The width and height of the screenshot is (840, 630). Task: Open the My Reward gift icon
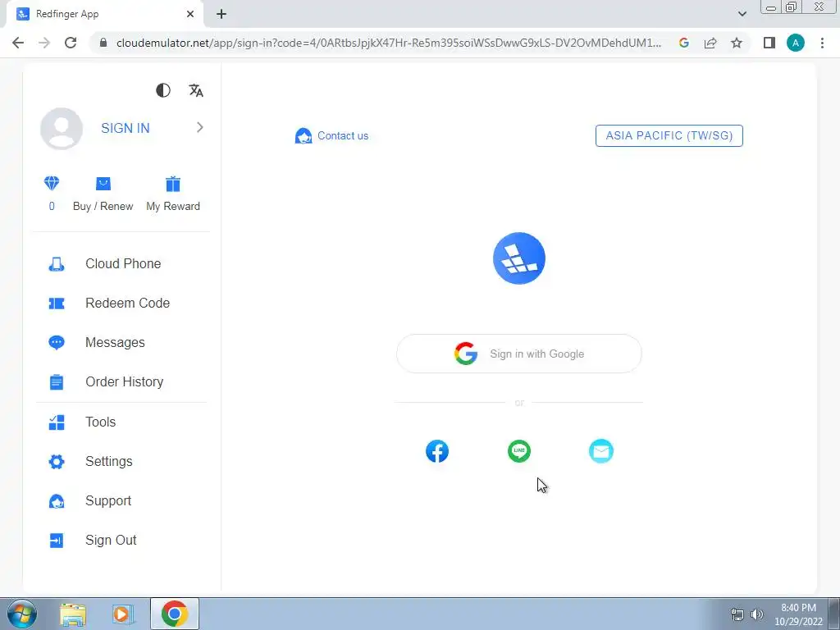pyautogui.click(x=173, y=184)
